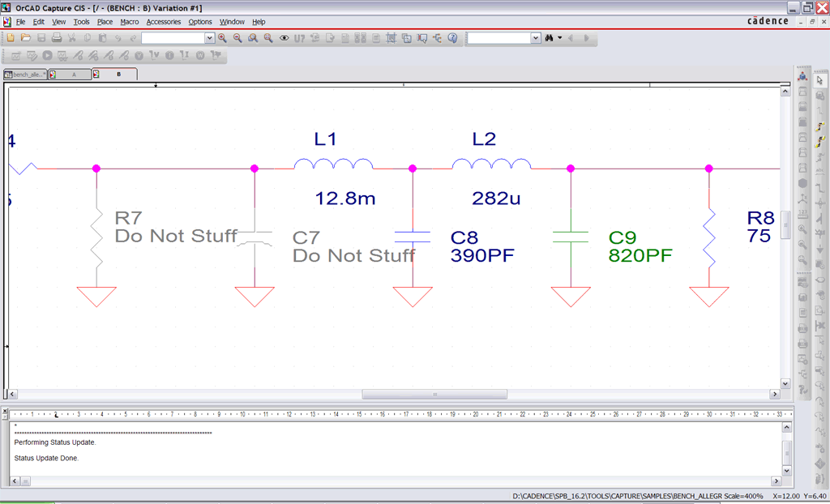Click the binoculars search button
Image resolution: width=830 pixels, height=504 pixels.
[549, 37]
